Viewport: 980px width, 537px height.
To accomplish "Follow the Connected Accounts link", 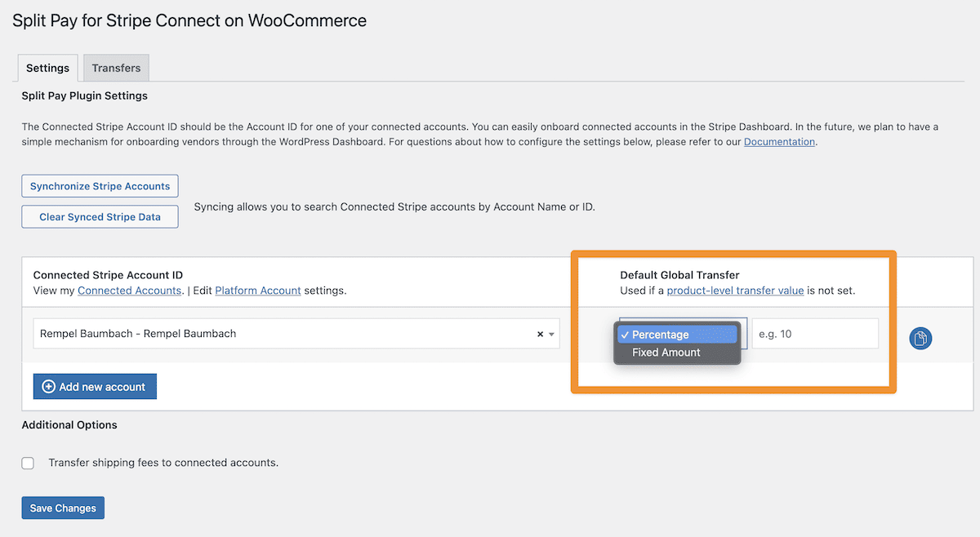I will click(129, 291).
